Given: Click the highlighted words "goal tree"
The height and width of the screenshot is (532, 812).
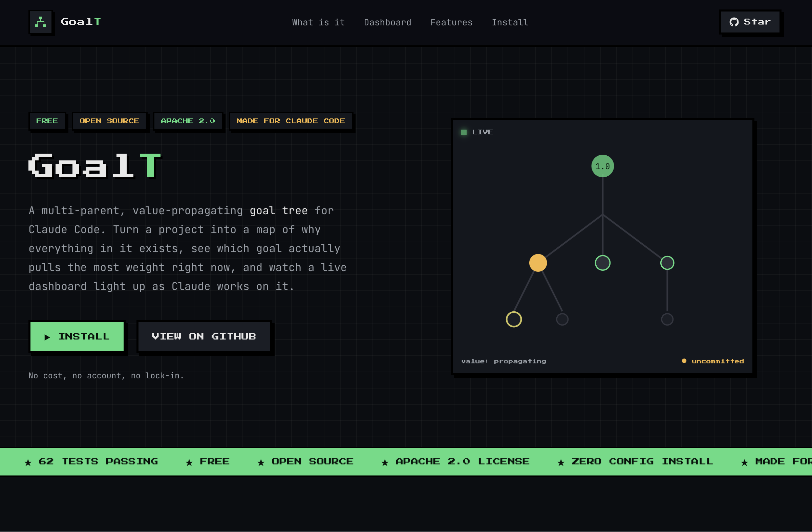Looking at the screenshot, I should (279, 211).
